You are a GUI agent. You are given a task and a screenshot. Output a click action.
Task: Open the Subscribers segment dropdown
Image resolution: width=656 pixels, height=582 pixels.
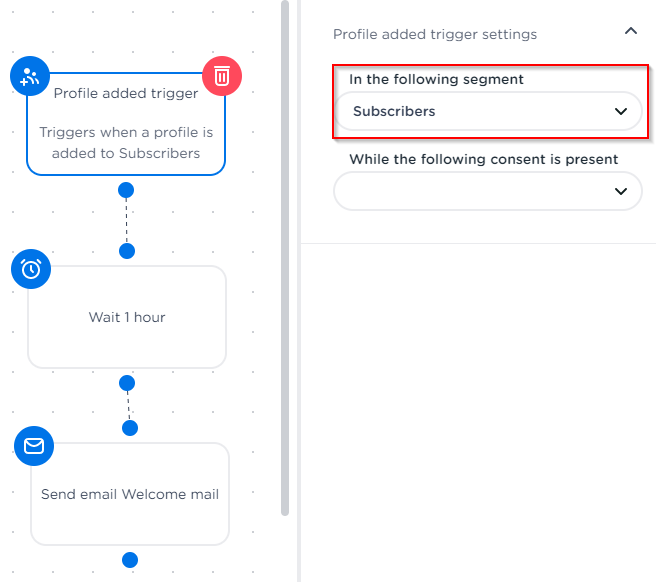488,112
